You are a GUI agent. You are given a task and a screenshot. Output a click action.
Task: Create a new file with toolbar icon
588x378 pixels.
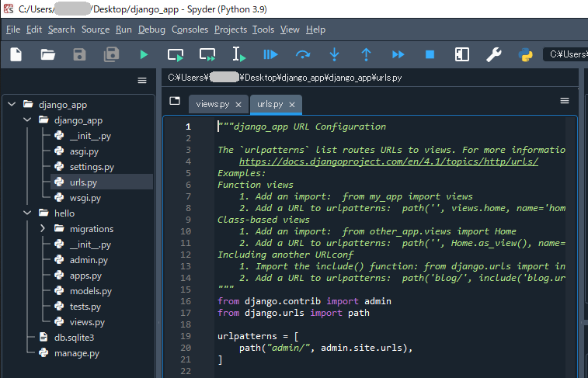16,54
